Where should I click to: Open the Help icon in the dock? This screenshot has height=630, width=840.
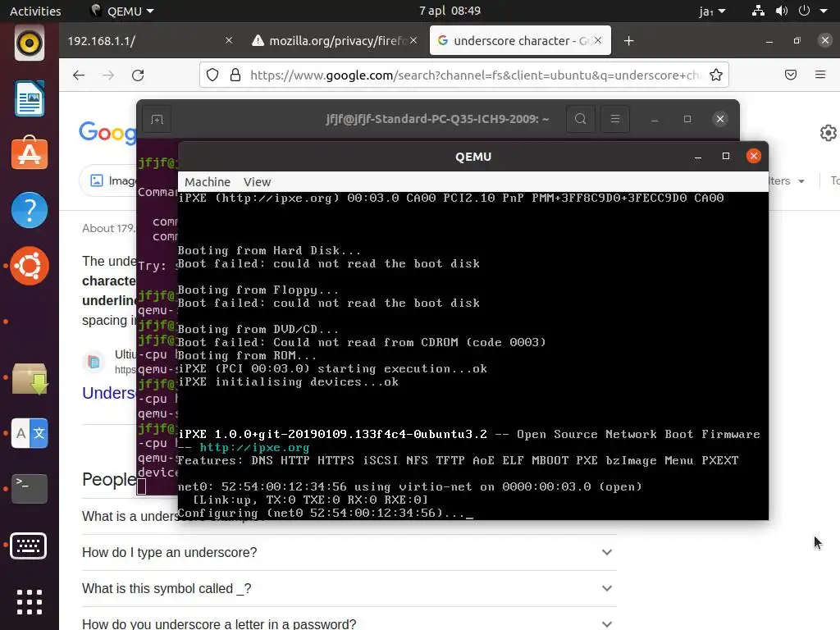[29, 210]
